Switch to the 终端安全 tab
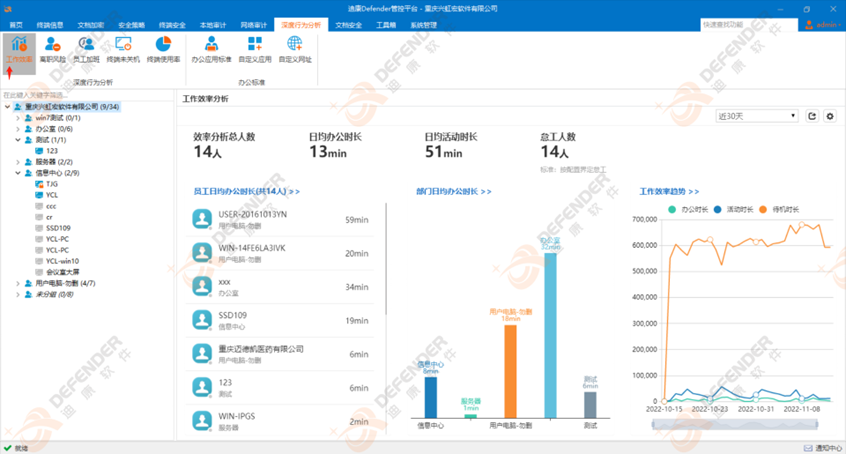The image size is (846, 454). 172,25
